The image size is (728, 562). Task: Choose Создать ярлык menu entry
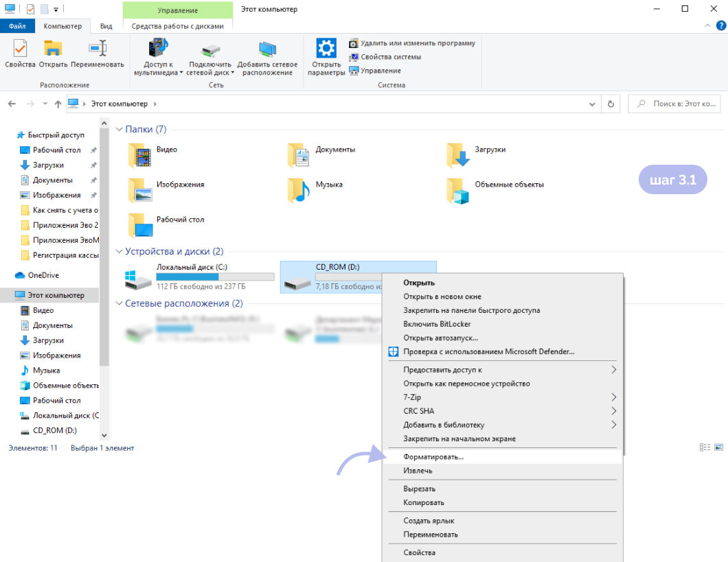(501, 521)
